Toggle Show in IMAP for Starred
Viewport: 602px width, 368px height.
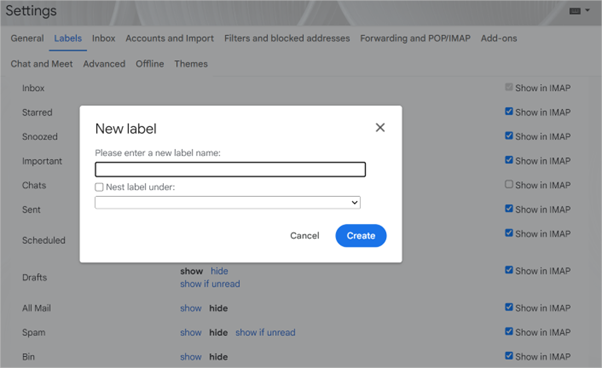[x=509, y=112]
